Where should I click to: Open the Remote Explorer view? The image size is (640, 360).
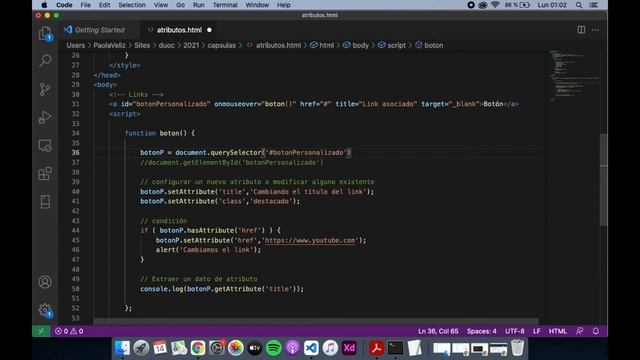click(x=45, y=145)
